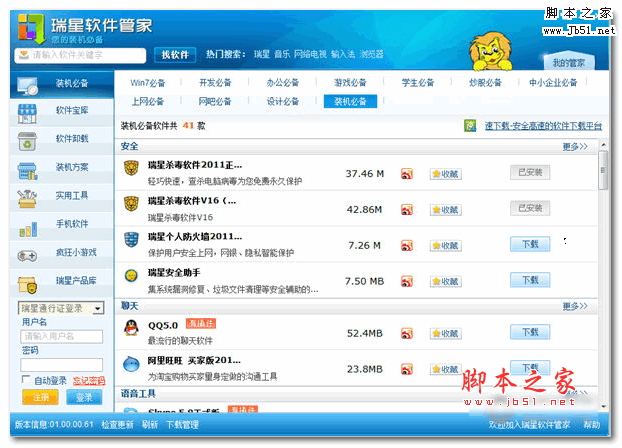Focus the 用户名 input field

[x=61, y=336]
